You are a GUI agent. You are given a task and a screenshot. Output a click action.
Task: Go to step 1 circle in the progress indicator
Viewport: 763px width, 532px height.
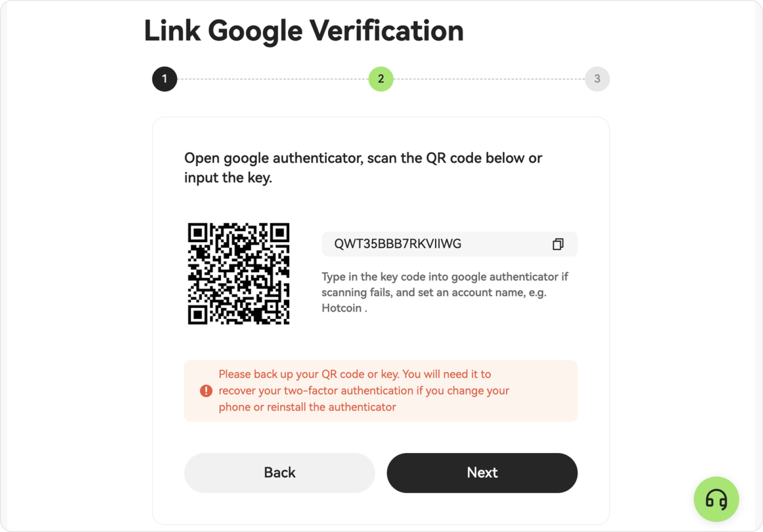point(165,79)
